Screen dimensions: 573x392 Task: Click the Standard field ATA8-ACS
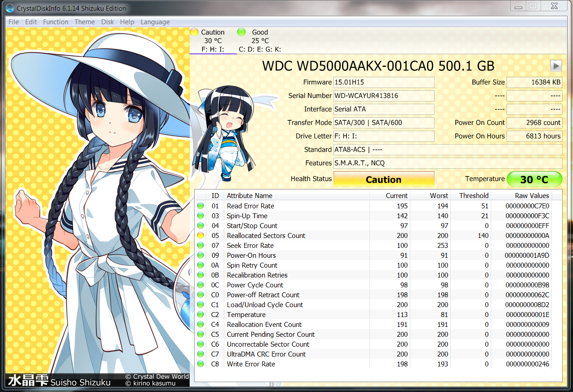(448, 150)
